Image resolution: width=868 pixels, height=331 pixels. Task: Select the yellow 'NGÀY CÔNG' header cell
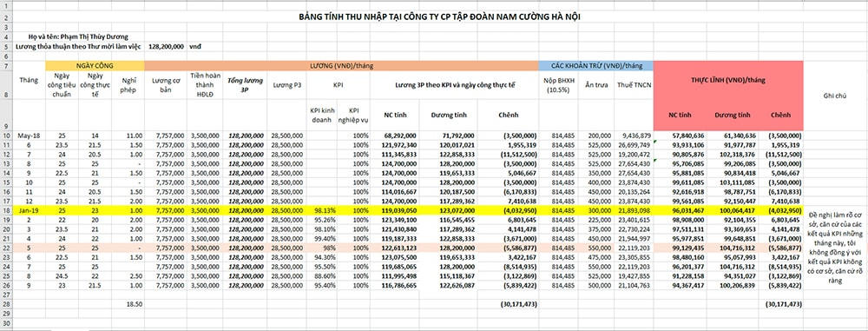(x=95, y=65)
